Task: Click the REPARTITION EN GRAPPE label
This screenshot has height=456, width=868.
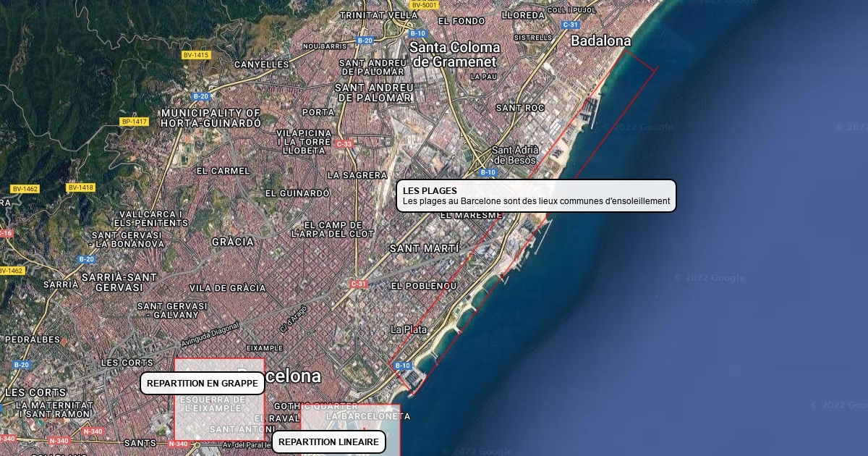Action: pyautogui.click(x=202, y=383)
